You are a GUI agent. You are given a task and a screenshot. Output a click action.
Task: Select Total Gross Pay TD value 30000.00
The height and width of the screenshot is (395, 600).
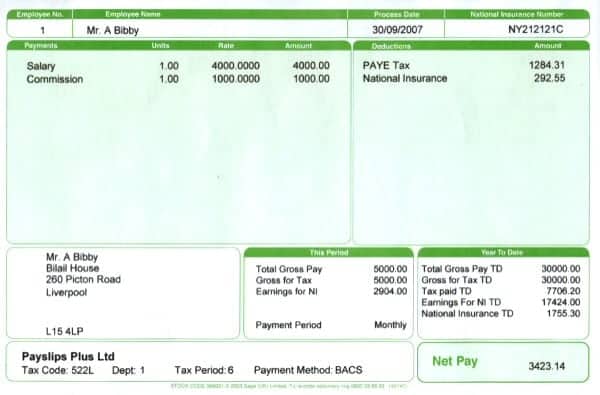(561, 269)
